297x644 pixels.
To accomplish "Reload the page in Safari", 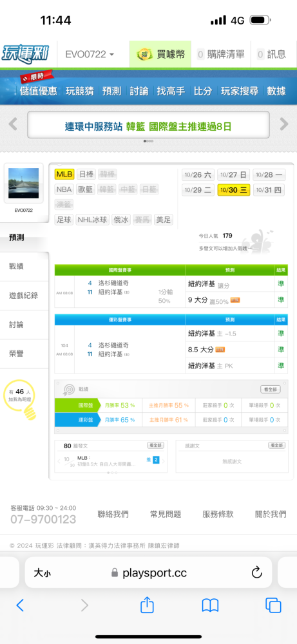I will [x=257, y=572].
